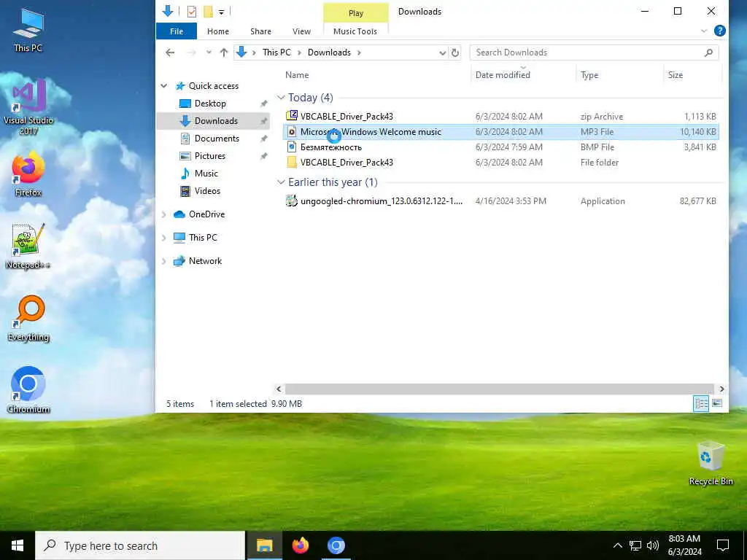Open Explorer help question mark
This screenshot has height=560, width=747.
[720, 31]
